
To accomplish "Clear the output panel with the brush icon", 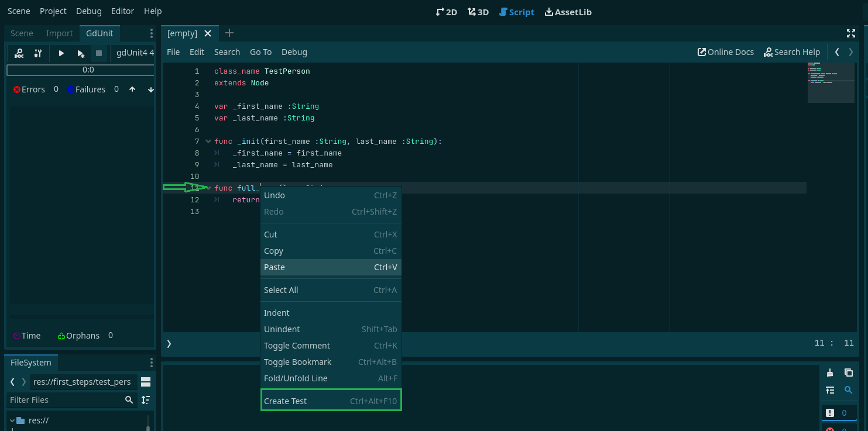I will click(831, 373).
